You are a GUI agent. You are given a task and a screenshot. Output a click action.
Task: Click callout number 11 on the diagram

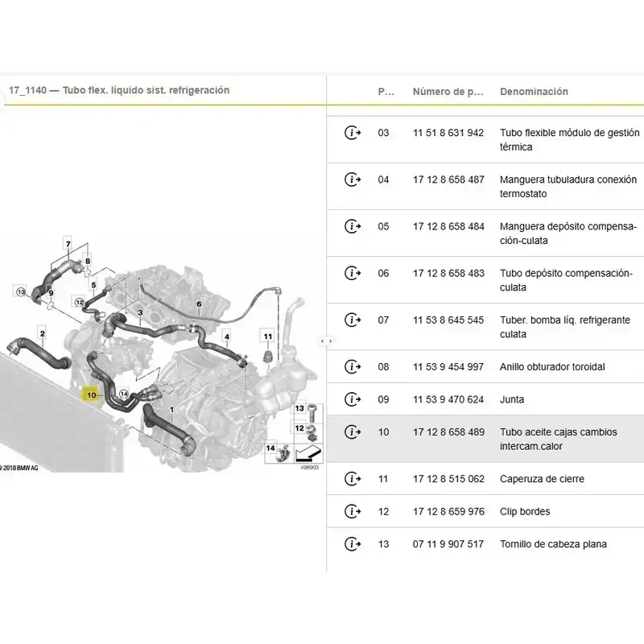(x=266, y=334)
